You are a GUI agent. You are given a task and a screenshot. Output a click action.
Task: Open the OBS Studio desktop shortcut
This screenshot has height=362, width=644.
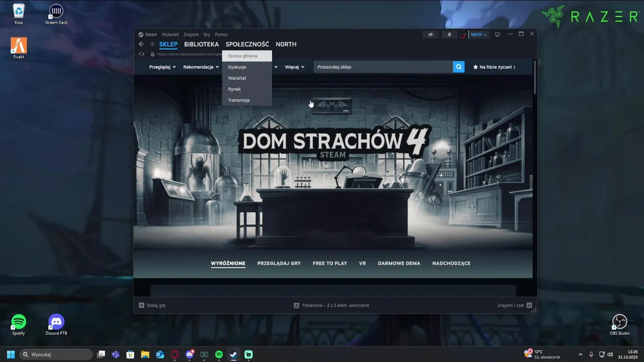click(619, 325)
